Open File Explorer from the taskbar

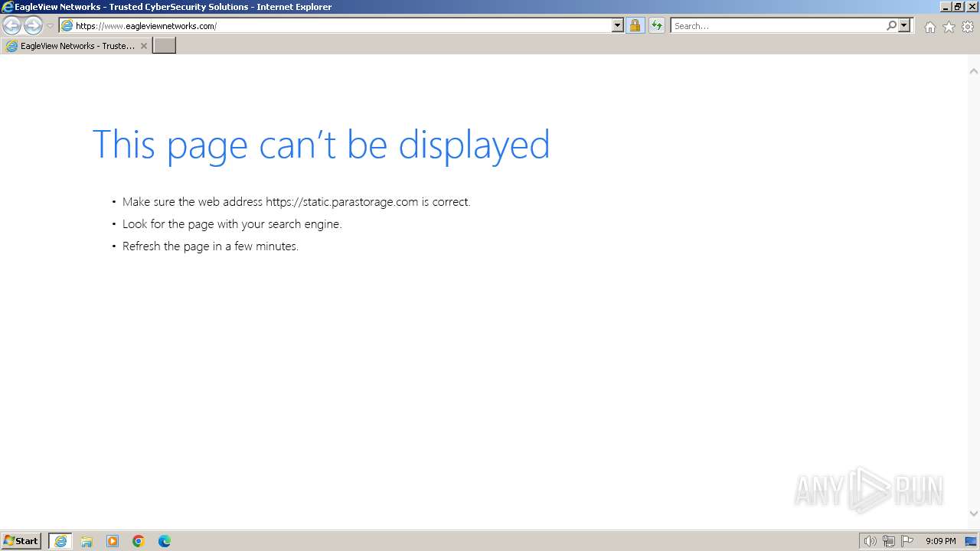tap(87, 541)
